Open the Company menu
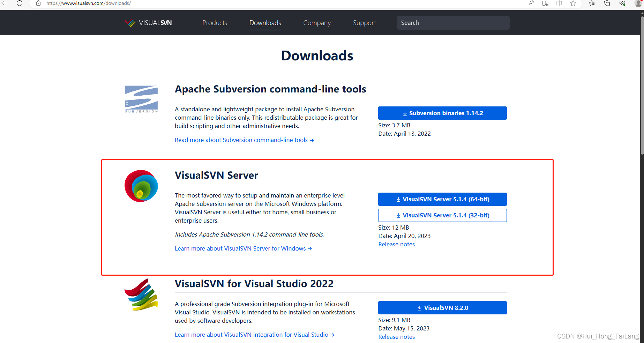The height and width of the screenshot is (343, 644). [x=317, y=23]
